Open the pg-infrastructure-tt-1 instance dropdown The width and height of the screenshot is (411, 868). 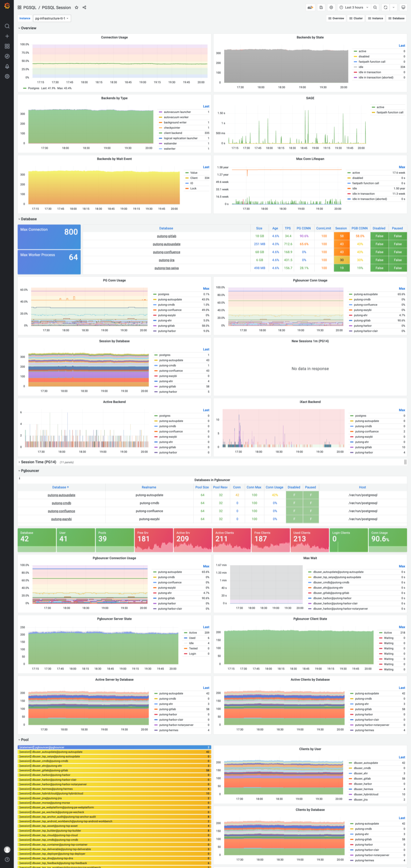[x=52, y=18]
